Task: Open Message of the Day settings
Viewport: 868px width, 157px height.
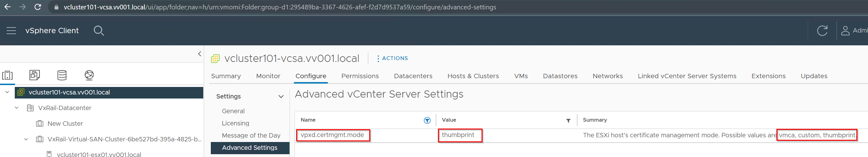Action: coord(251,135)
